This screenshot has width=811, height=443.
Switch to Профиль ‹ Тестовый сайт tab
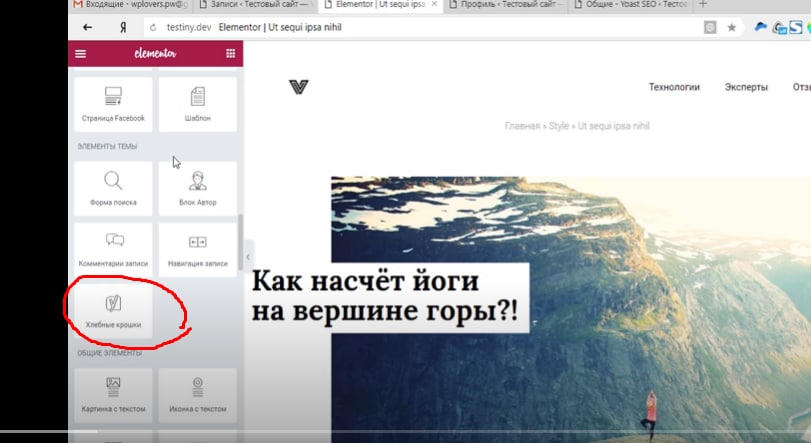[505, 5]
